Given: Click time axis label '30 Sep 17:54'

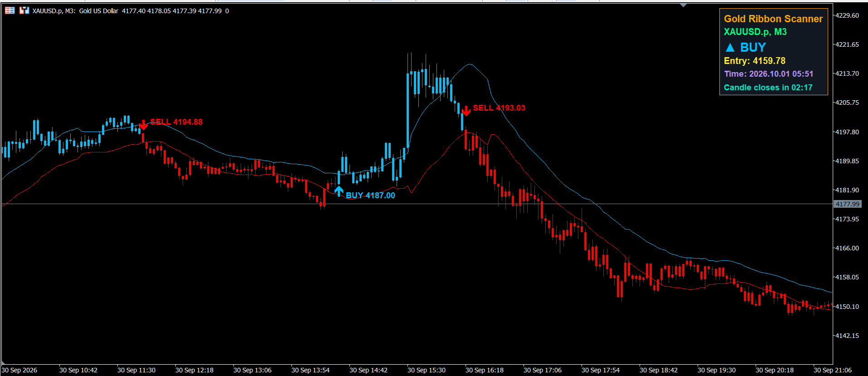Looking at the screenshot, I should click(601, 370).
